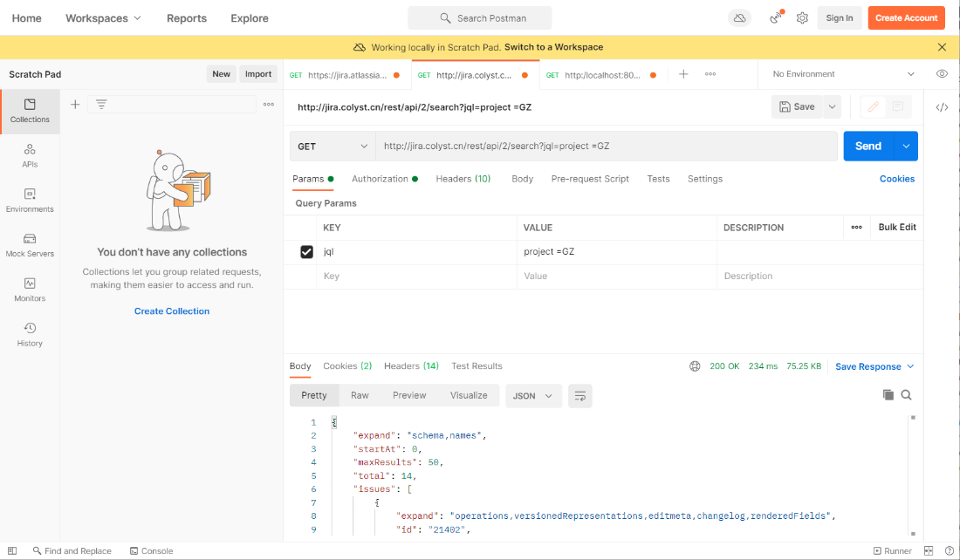The image size is (960, 560).
Task: Open the request Body tab
Action: (x=522, y=179)
